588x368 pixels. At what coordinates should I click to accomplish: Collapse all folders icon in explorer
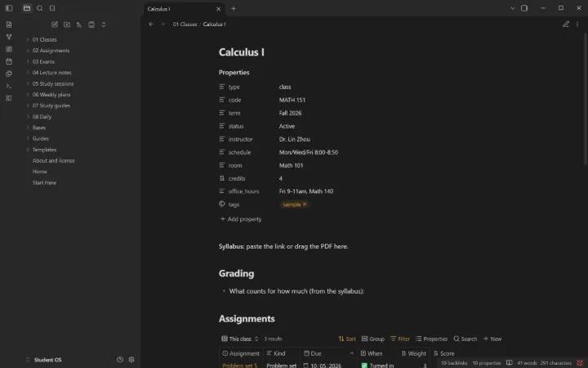(x=104, y=25)
